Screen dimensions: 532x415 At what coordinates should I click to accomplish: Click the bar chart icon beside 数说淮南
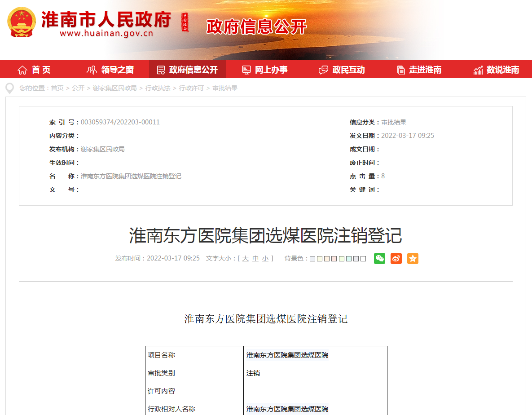(x=478, y=70)
